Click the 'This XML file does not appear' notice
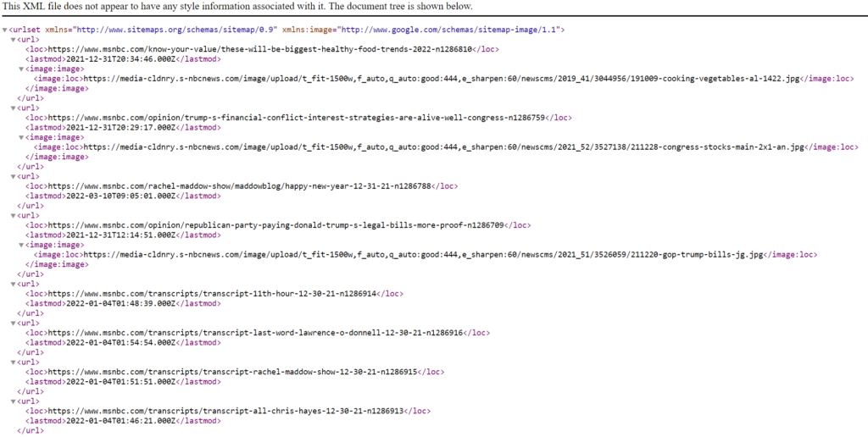The width and height of the screenshot is (868, 437). click(238, 6)
